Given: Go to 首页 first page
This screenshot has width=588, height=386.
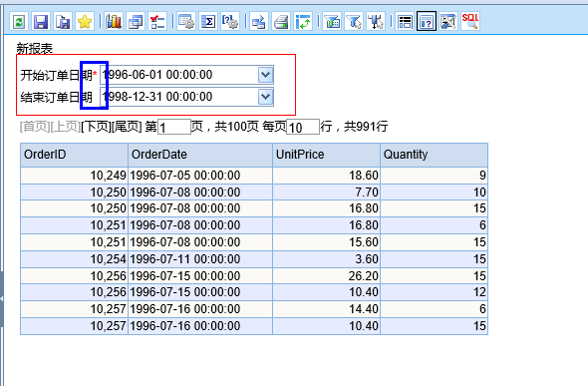Looking at the screenshot, I should tap(35, 127).
